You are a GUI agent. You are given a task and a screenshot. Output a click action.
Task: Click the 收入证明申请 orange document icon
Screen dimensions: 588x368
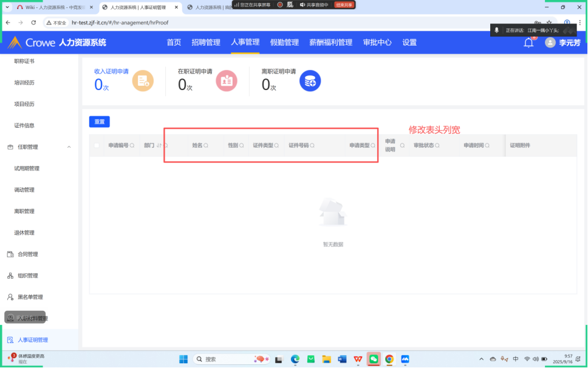(x=143, y=81)
